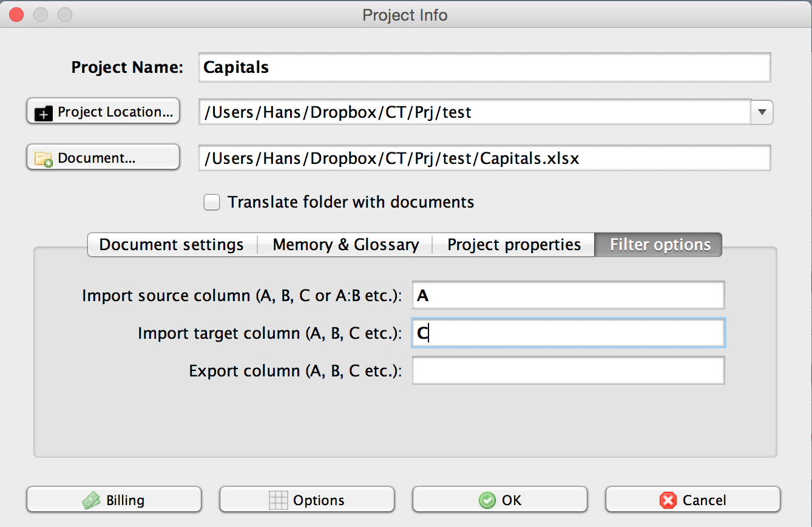Select the Project properties tab
The height and width of the screenshot is (527, 812).
coord(514,245)
